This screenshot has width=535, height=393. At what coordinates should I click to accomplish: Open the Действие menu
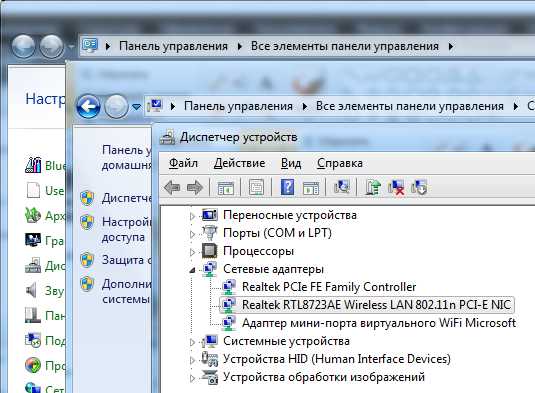pos(239,163)
